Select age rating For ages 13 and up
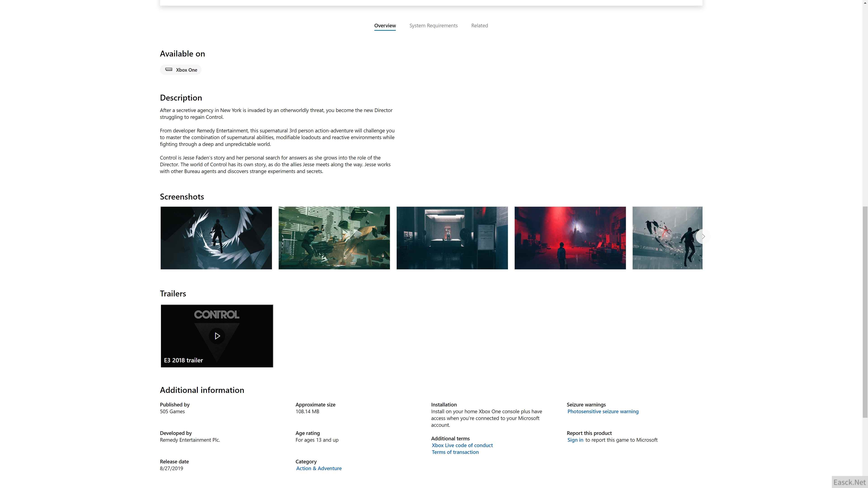The width and height of the screenshot is (868, 488). 317,440
